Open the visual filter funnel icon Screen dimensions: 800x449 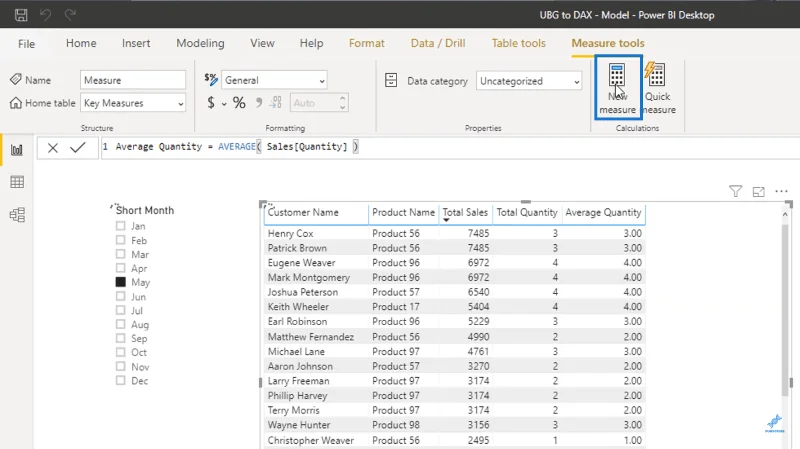735,191
